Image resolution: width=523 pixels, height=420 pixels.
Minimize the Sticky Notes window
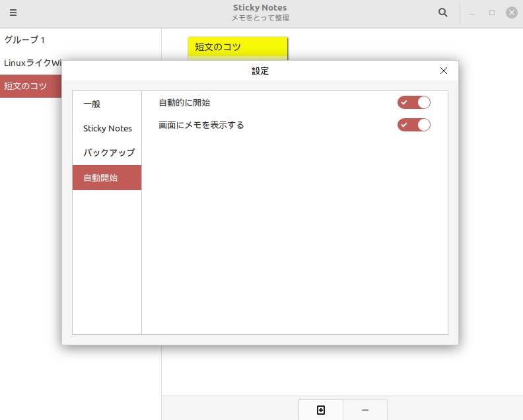tap(472, 13)
